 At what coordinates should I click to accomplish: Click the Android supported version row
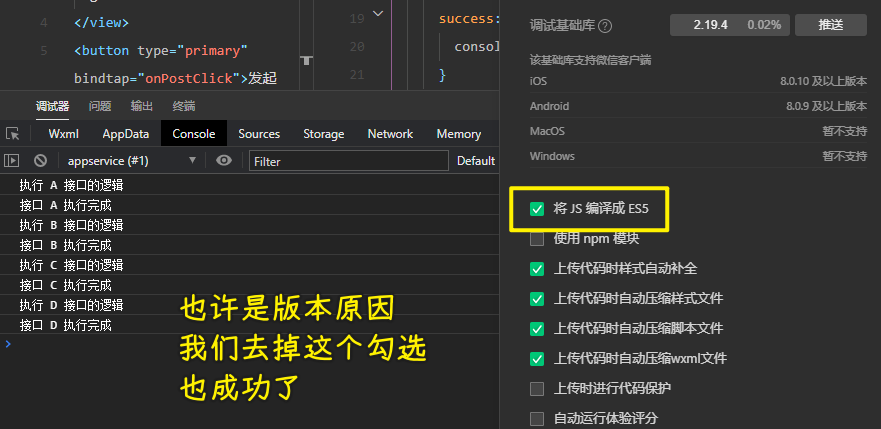[x=698, y=106]
